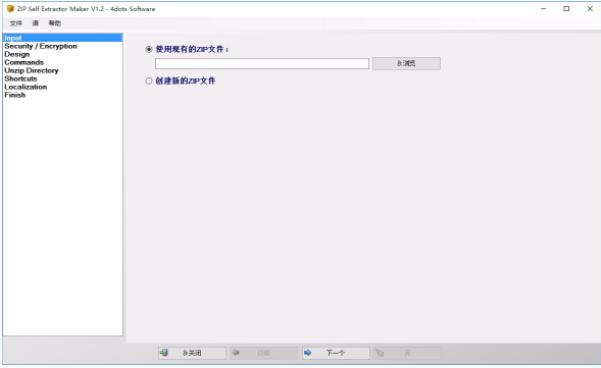This screenshot has width=601, height=368.
Task: Go to the Localization step
Action: 26,87
